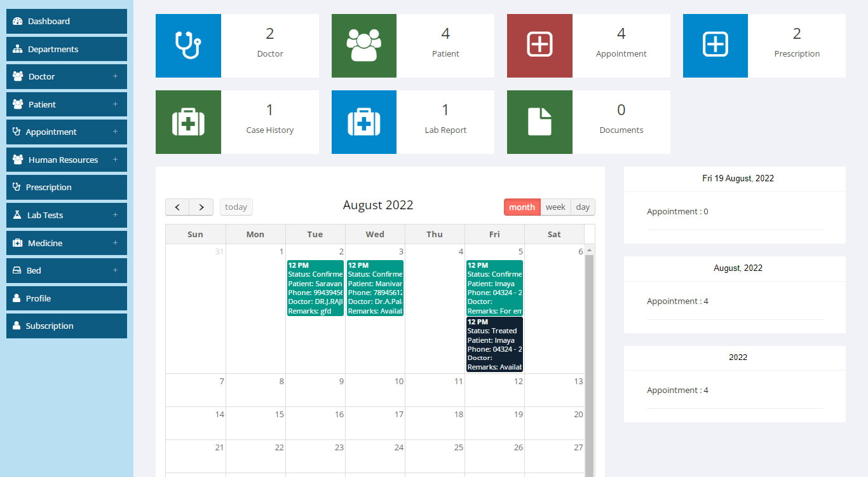Image resolution: width=868 pixels, height=477 pixels.
Task: Open the confirmed appointment for patient Saravan
Action: 315,286
